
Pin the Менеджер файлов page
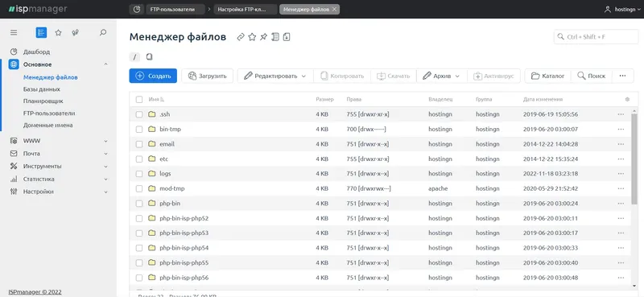coord(264,37)
